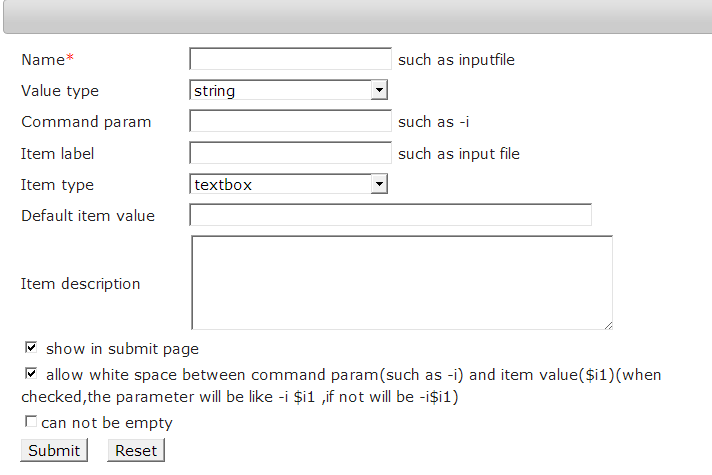Click the Reset button
Screen dimensions: 712x475
pos(136,450)
